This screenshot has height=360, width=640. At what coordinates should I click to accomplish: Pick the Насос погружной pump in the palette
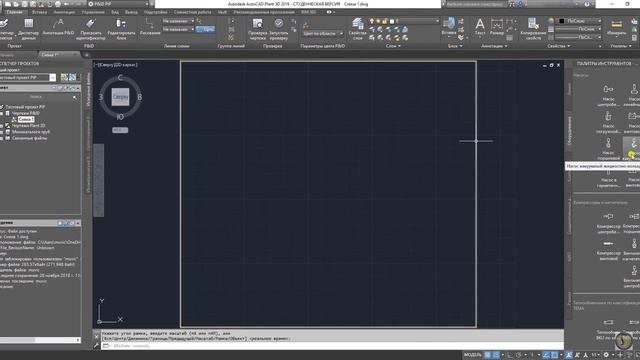(x=608, y=122)
